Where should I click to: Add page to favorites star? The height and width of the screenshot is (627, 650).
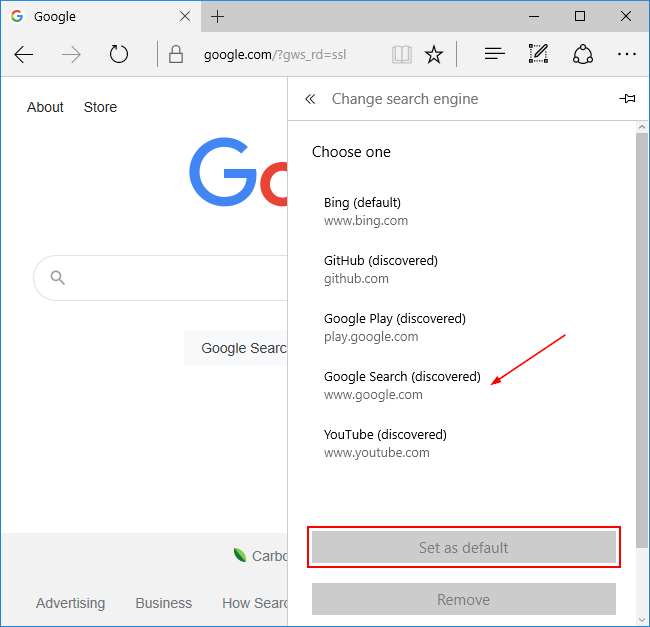pyautogui.click(x=434, y=54)
